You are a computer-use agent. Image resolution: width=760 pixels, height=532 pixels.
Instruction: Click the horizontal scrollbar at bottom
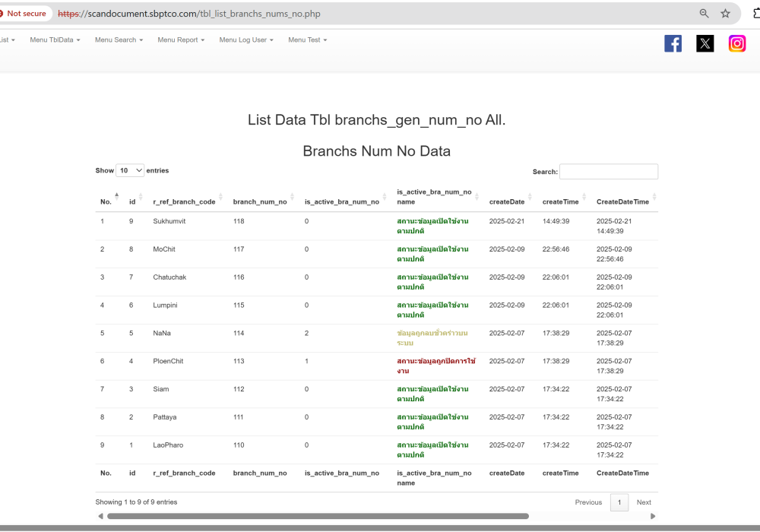(x=318, y=516)
